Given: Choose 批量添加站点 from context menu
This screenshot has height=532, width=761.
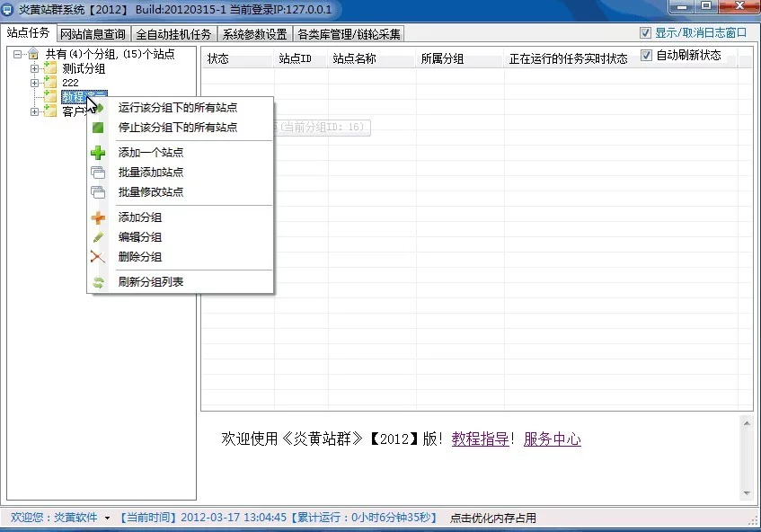Looking at the screenshot, I should point(180,173).
